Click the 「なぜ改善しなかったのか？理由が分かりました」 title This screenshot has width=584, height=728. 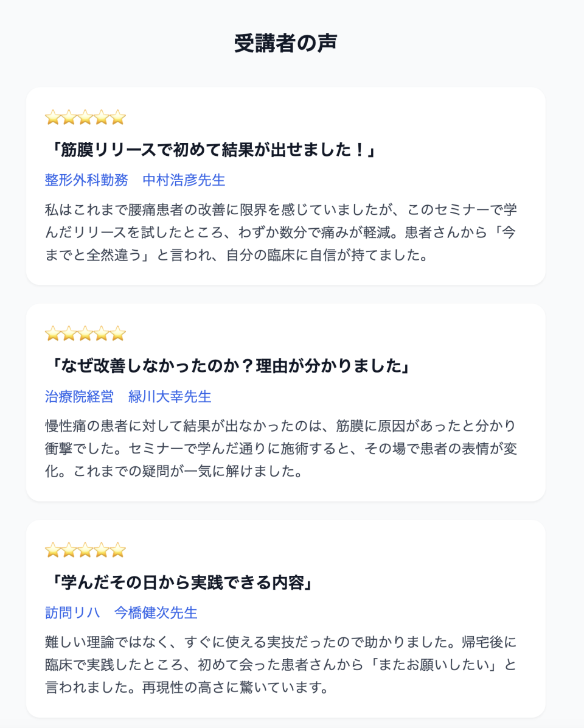click(x=229, y=366)
